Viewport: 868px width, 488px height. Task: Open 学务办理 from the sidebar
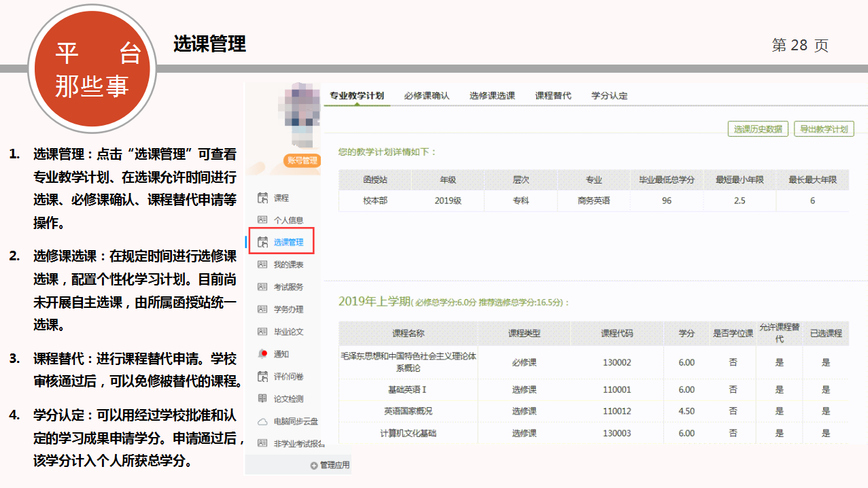(x=262, y=309)
